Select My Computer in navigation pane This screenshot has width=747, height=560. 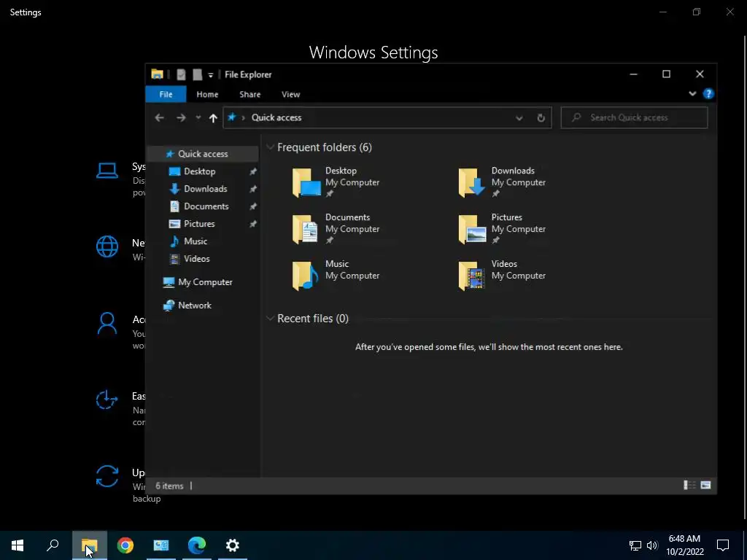click(205, 282)
